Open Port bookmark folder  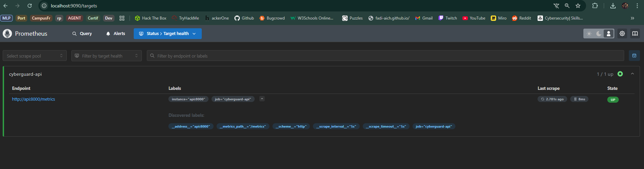[x=21, y=18]
